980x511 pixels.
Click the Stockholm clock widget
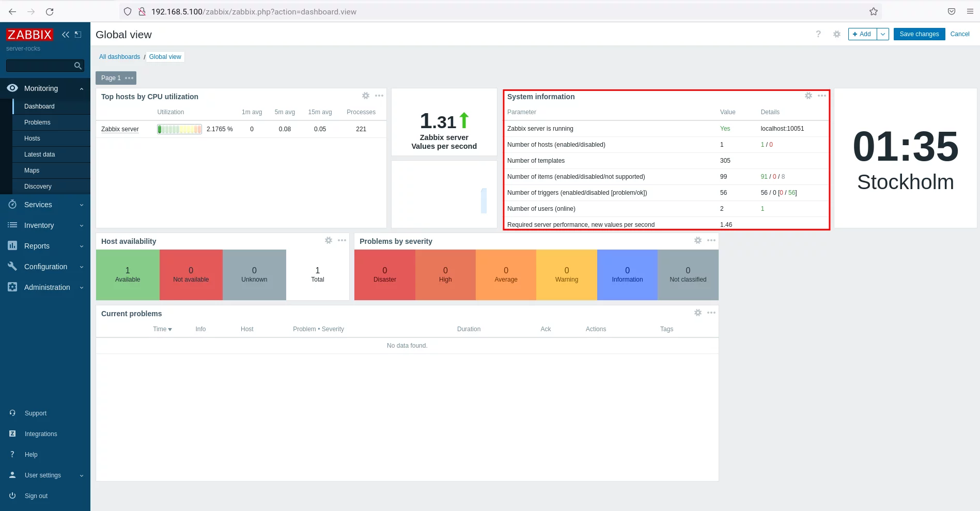pos(906,158)
